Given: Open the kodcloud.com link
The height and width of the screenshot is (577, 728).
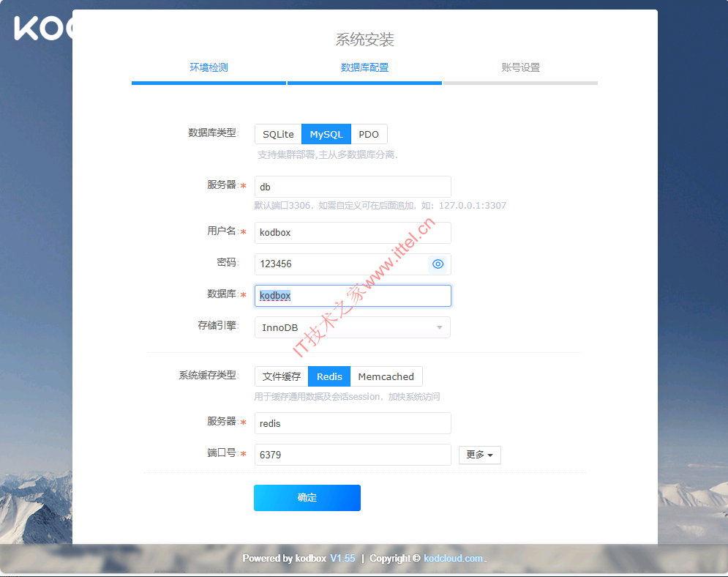Looking at the screenshot, I should [453, 559].
